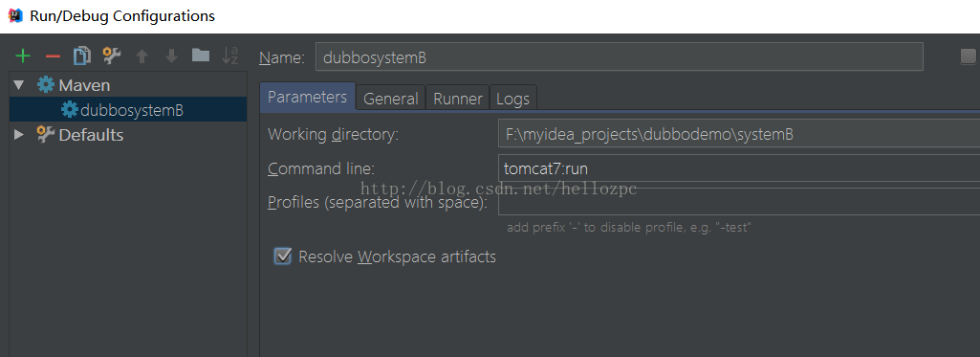
Task: Toggle Resolve Workspace artifacts checkbox
Action: pos(283,257)
